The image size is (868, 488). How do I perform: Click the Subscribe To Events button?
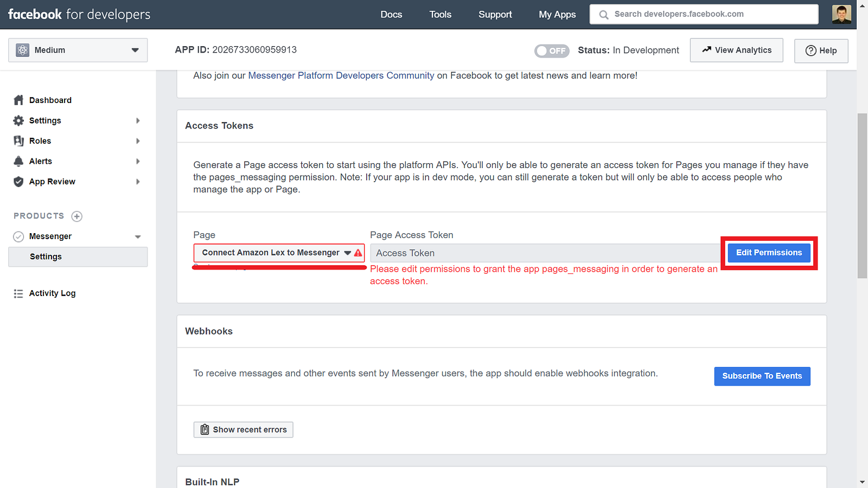point(762,376)
